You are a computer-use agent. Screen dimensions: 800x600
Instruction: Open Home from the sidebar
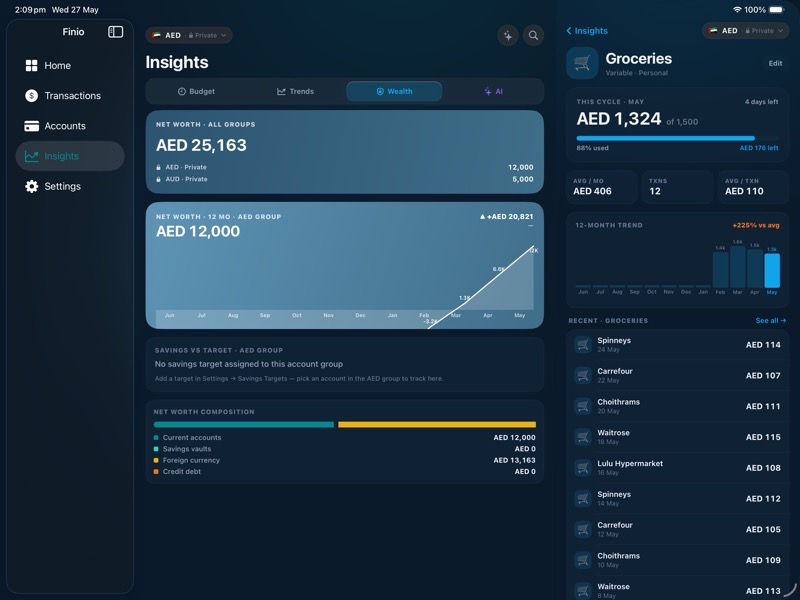70,65
